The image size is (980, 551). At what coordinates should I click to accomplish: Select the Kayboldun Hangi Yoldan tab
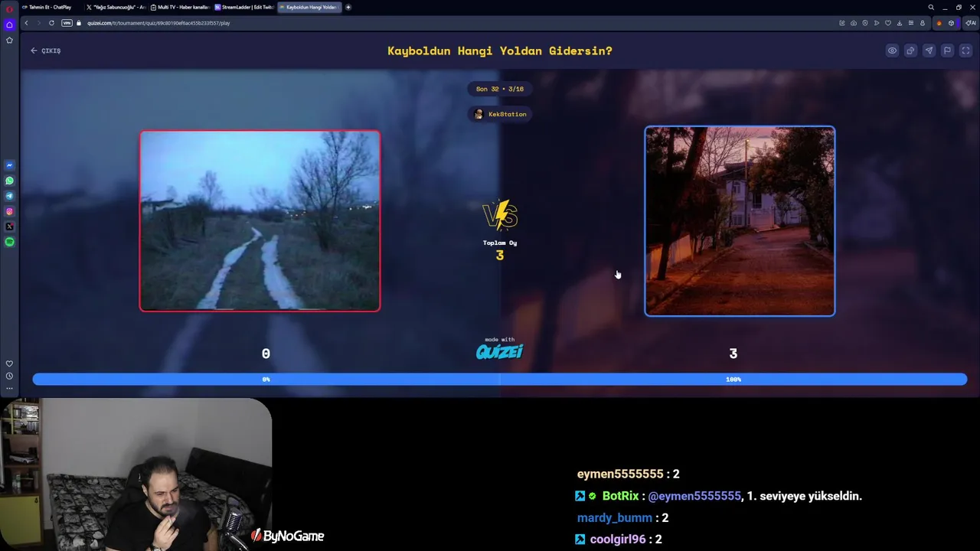pos(309,7)
